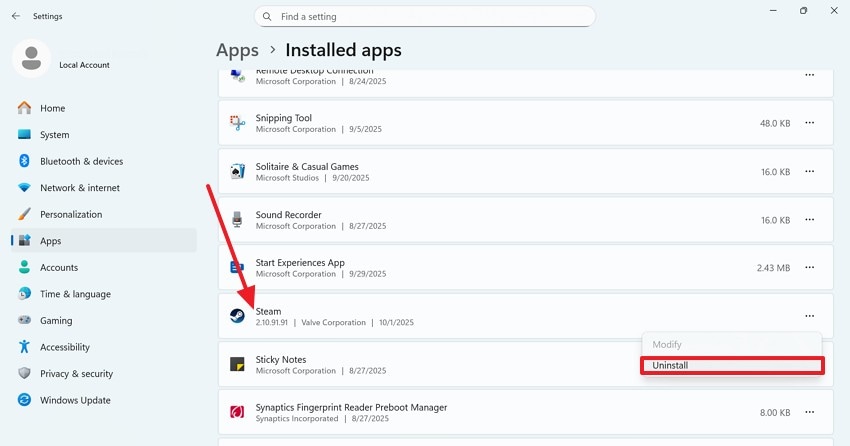850x446 pixels.
Task: Open Windows Update settings page
Action: tap(75, 400)
